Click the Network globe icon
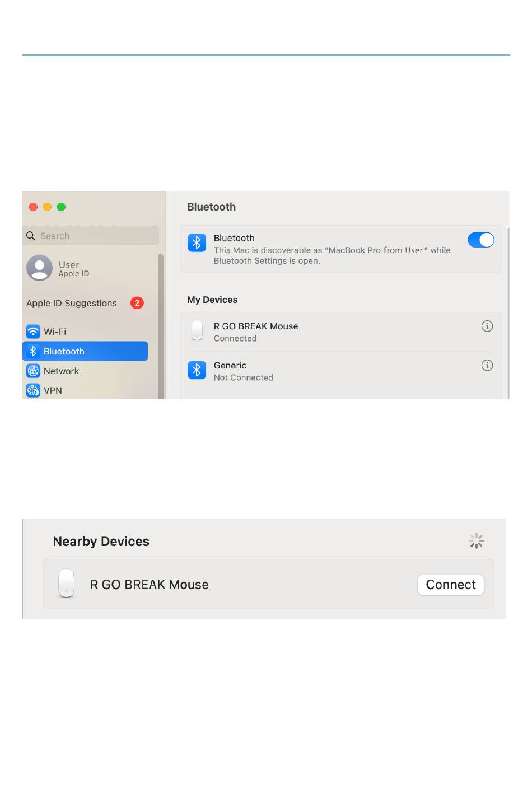532x798 pixels. pos(33,371)
